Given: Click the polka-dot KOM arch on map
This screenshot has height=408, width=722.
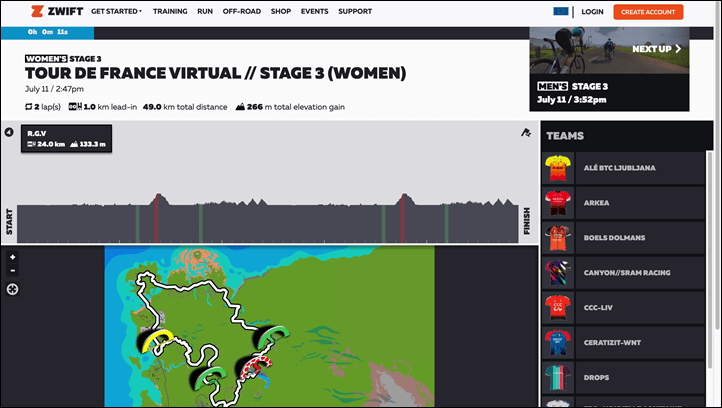Looking at the screenshot, I should (254, 368).
